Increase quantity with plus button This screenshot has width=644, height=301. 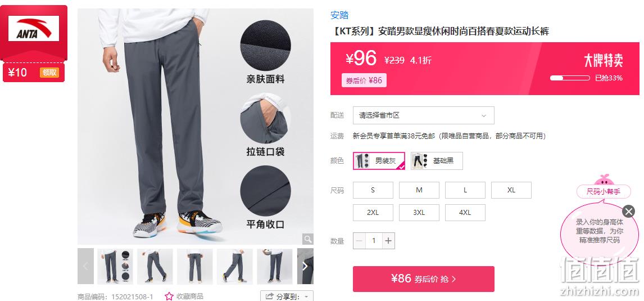388,241
